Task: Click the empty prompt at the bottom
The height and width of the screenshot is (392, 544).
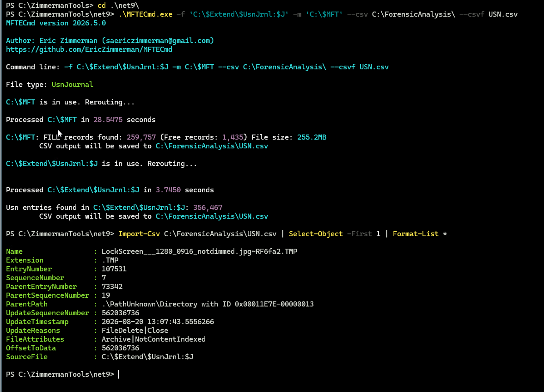Action: pyautogui.click(x=119, y=374)
